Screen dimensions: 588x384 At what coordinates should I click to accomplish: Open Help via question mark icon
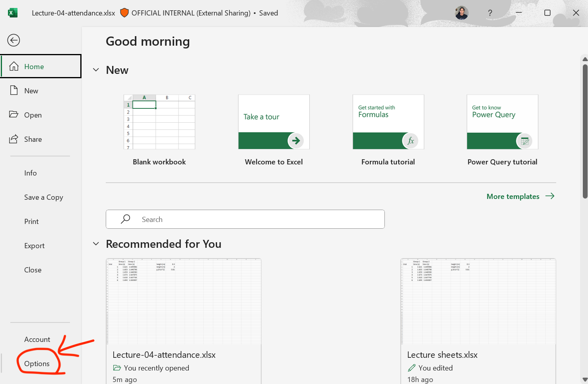(x=490, y=13)
